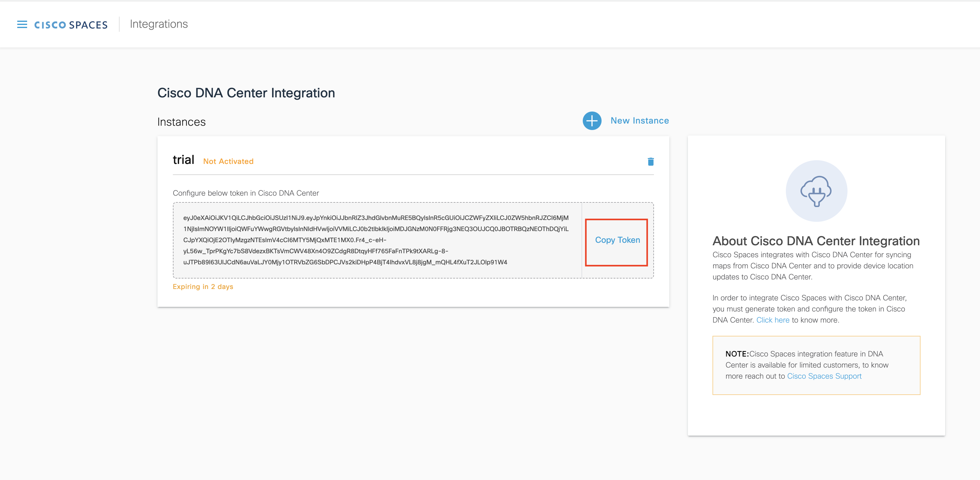Click the blue plus circle icon
Viewport: 980px width, 480px height.
(592, 121)
